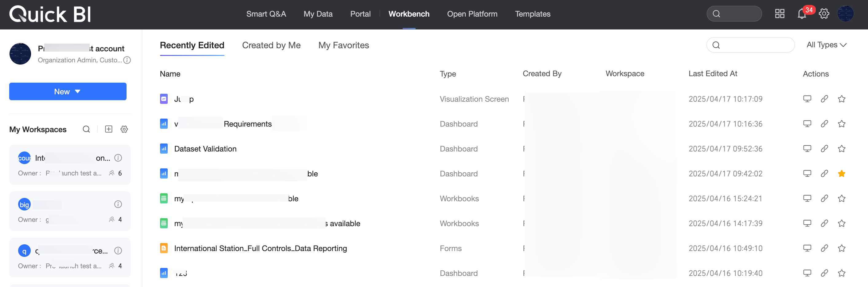
Task: Switch to My Favorites tab
Action: click(343, 45)
